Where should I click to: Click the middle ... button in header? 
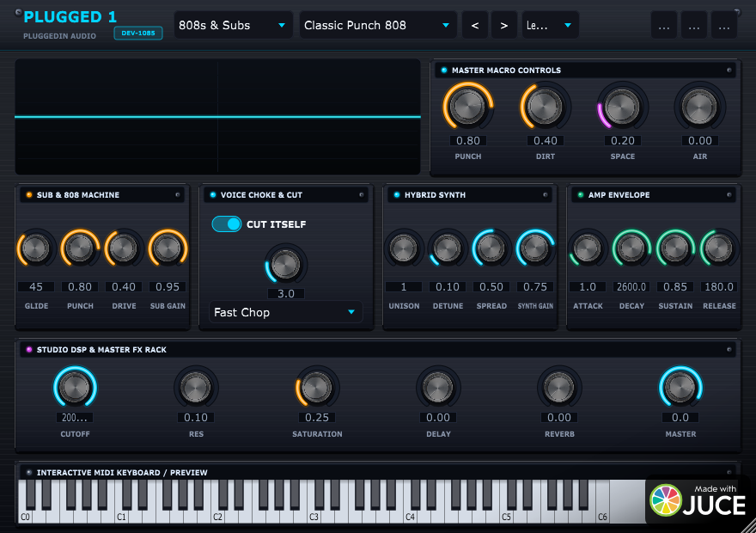point(694,25)
